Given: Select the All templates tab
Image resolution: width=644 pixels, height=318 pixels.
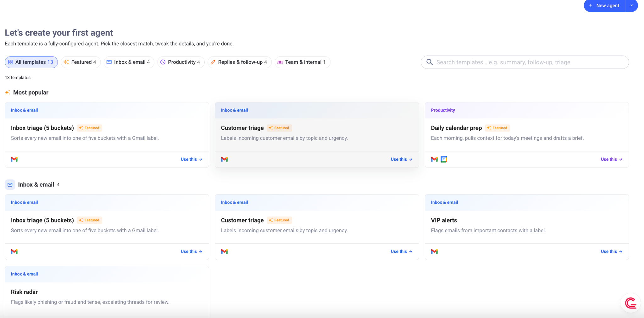Looking at the screenshot, I should [x=31, y=62].
